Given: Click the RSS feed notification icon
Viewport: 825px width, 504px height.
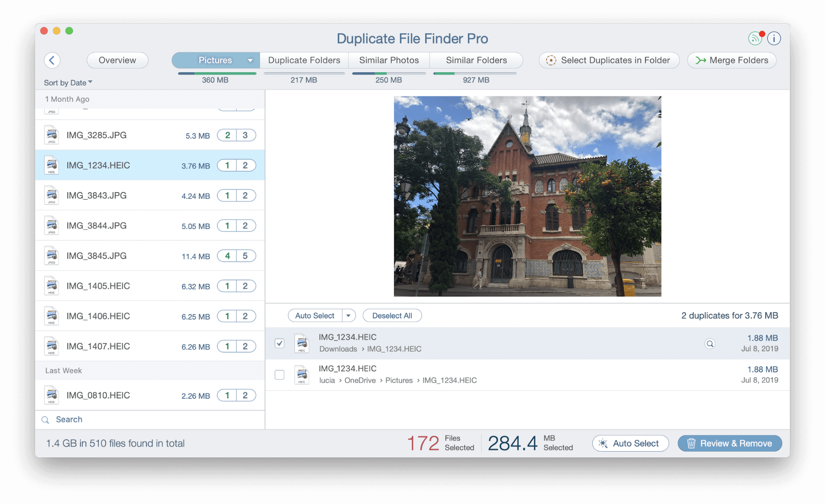Looking at the screenshot, I should tap(756, 38).
